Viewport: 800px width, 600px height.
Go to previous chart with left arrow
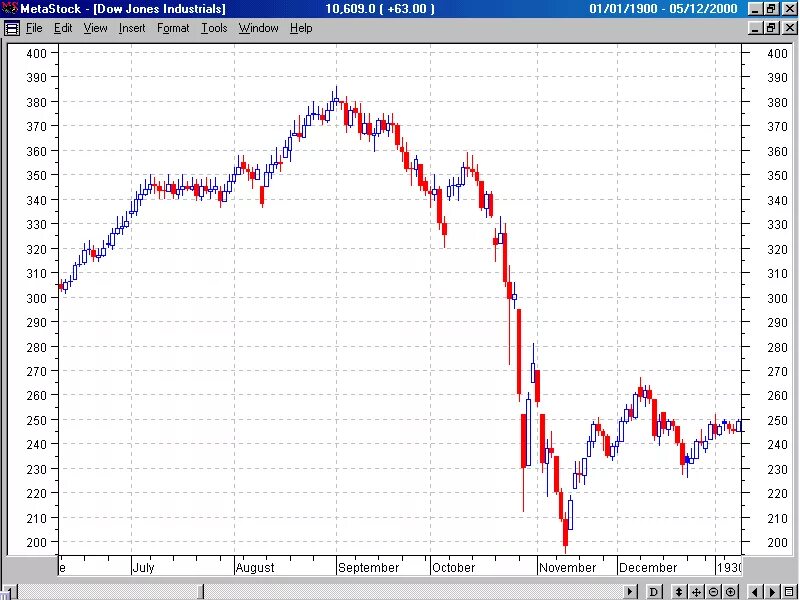click(756, 592)
